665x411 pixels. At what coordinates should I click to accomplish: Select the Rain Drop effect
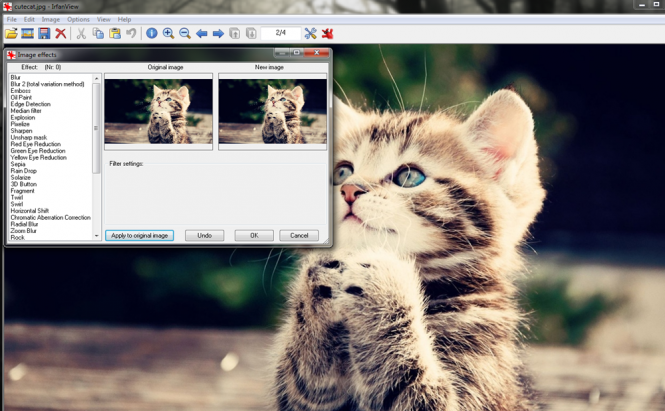[x=24, y=171]
